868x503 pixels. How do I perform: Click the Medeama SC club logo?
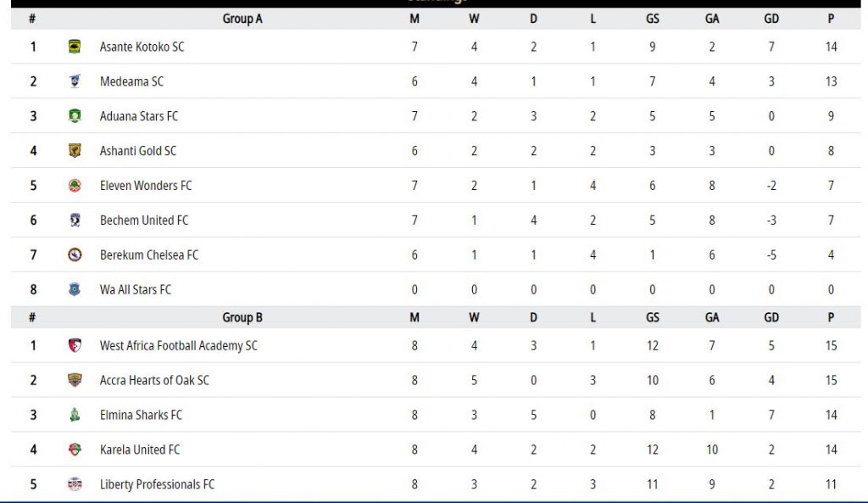[x=75, y=81]
